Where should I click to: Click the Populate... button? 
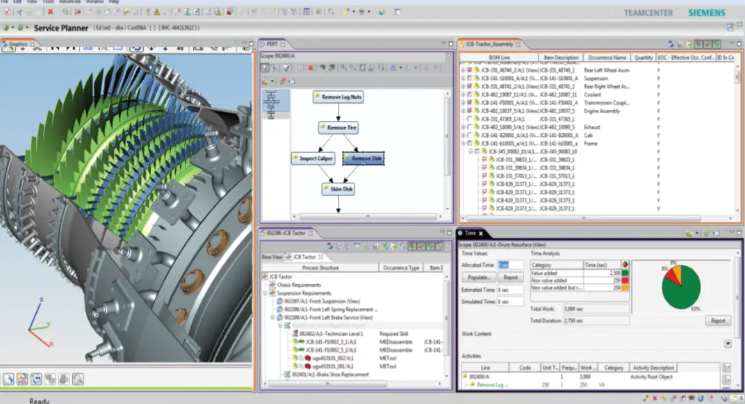(478, 277)
